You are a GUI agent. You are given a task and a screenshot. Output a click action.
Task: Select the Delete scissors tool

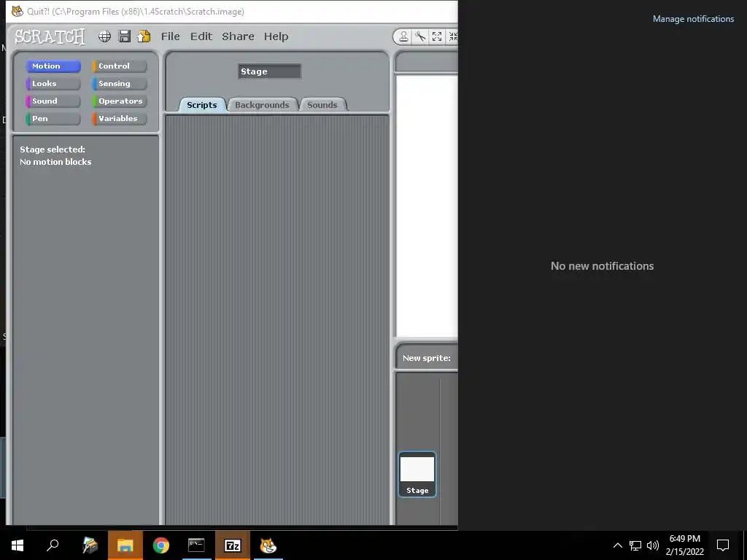[420, 36]
